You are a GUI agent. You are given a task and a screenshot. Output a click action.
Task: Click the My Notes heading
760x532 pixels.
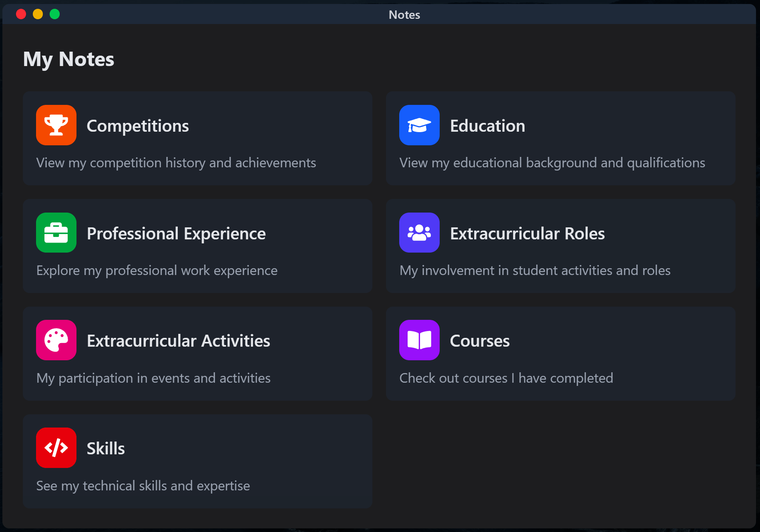click(x=68, y=59)
